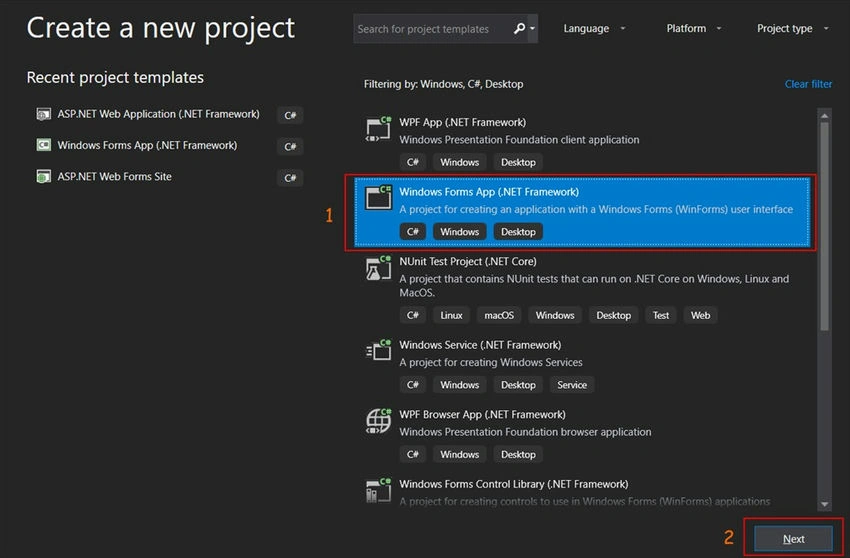Click the template list scrollbar up arrow
This screenshot has width=850, height=558.
click(825, 116)
